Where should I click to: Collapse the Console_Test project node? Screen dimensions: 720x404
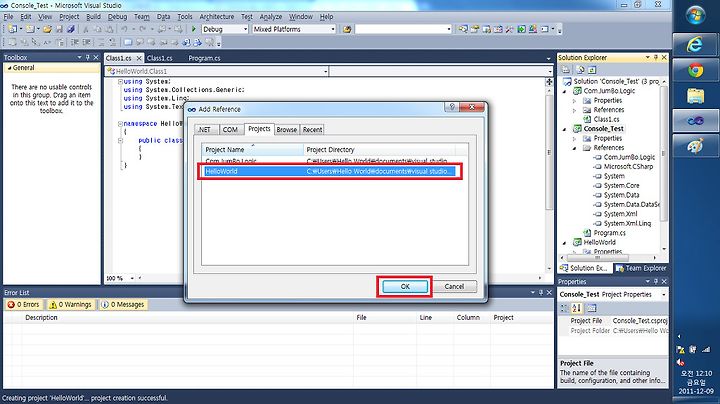pos(565,129)
